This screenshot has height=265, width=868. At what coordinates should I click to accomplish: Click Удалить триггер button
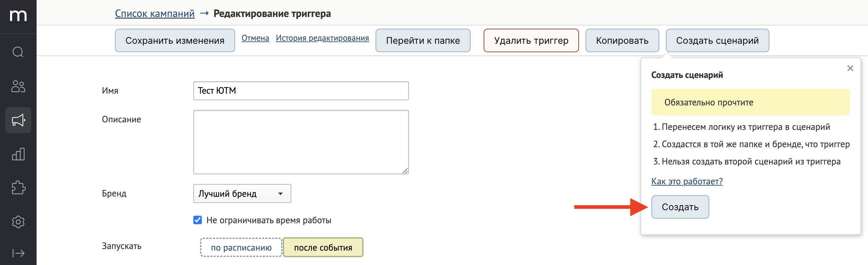click(x=531, y=40)
